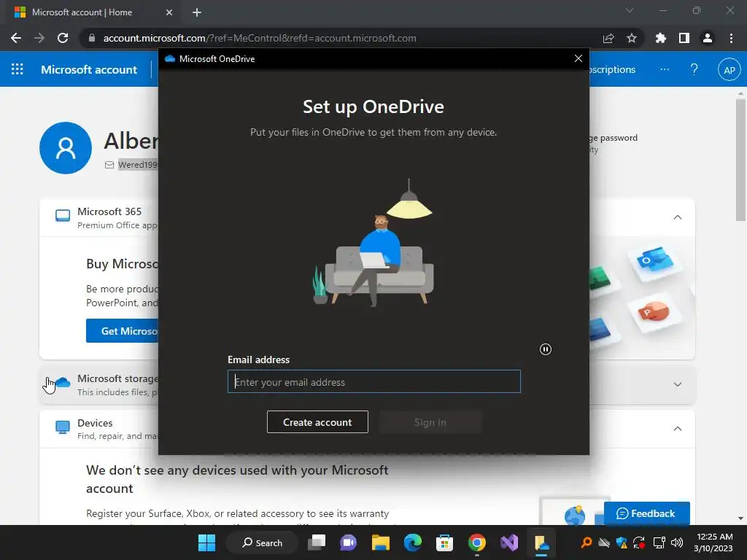Image resolution: width=747 pixels, height=560 pixels.
Task: Open the help question mark icon
Action: point(694,69)
